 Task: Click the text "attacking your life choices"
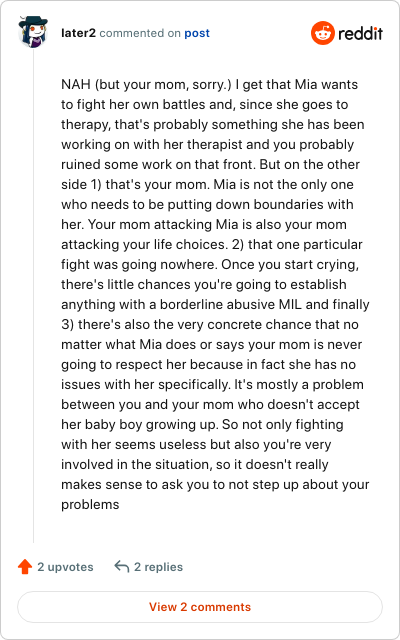tap(142, 245)
